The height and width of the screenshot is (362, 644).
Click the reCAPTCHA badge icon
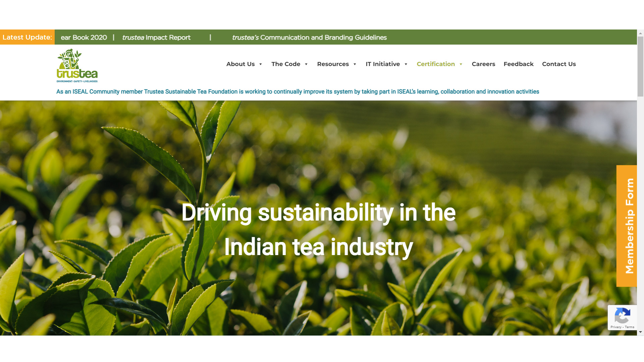[622, 315]
